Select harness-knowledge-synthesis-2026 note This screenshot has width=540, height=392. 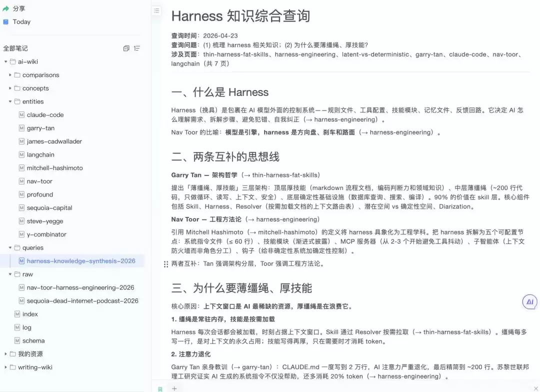pos(81,261)
